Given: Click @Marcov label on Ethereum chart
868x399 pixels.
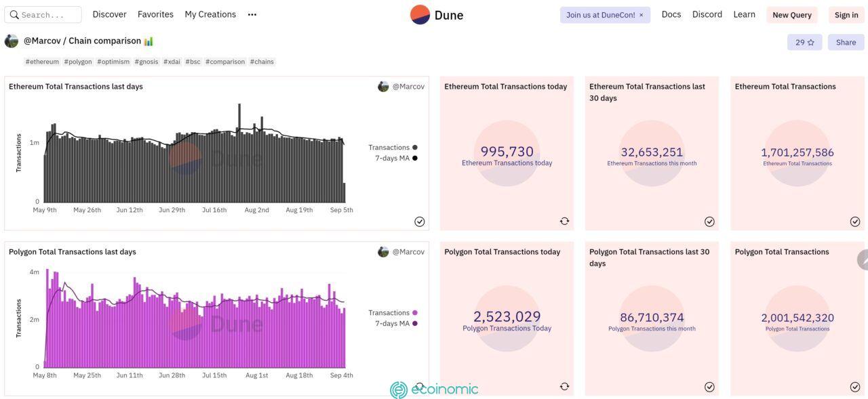Looking at the screenshot, I should tap(408, 86).
